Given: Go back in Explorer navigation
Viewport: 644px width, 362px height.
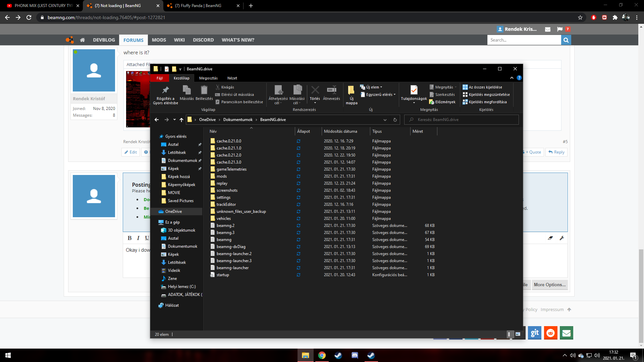Looking at the screenshot, I should point(157,120).
